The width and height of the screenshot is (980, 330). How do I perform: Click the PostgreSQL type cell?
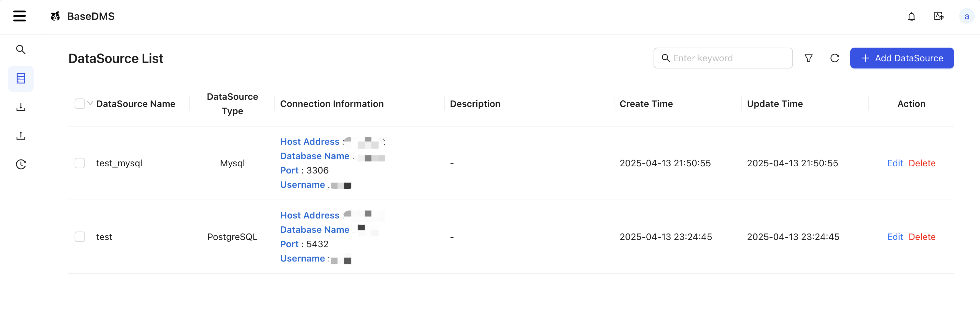click(232, 237)
